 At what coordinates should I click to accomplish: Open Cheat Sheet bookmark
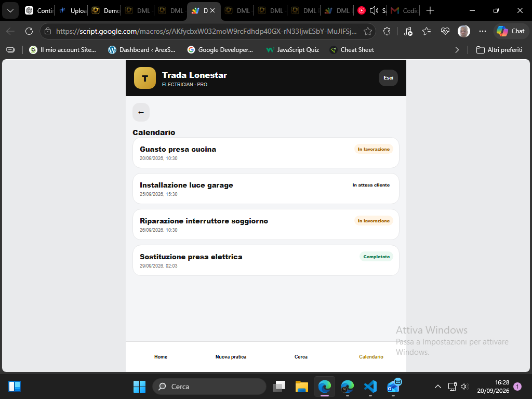(x=352, y=50)
